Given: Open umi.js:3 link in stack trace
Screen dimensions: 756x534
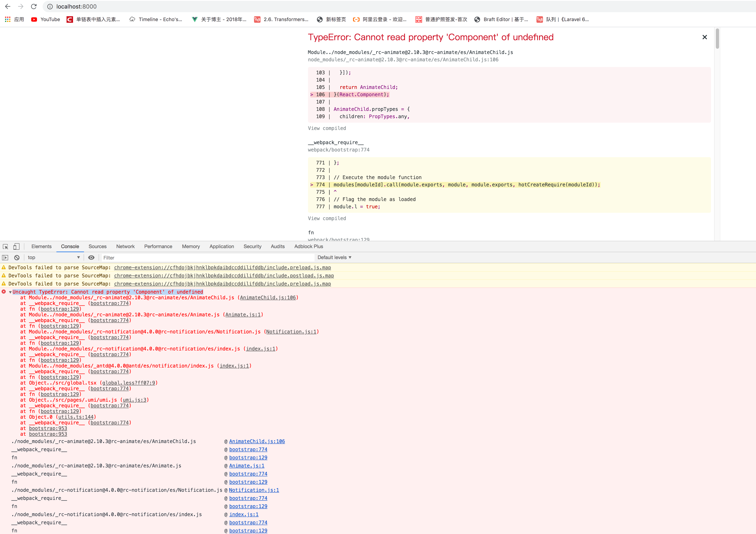Looking at the screenshot, I should (134, 400).
